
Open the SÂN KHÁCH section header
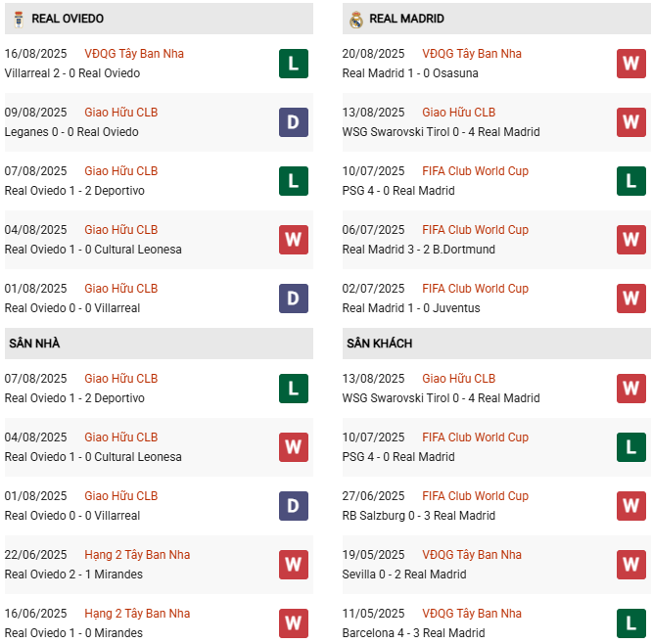[x=379, y=344]
